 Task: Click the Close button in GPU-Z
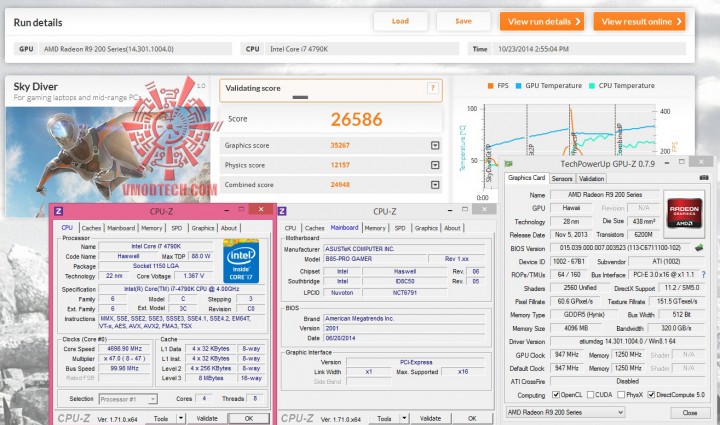tap(690, 413)
